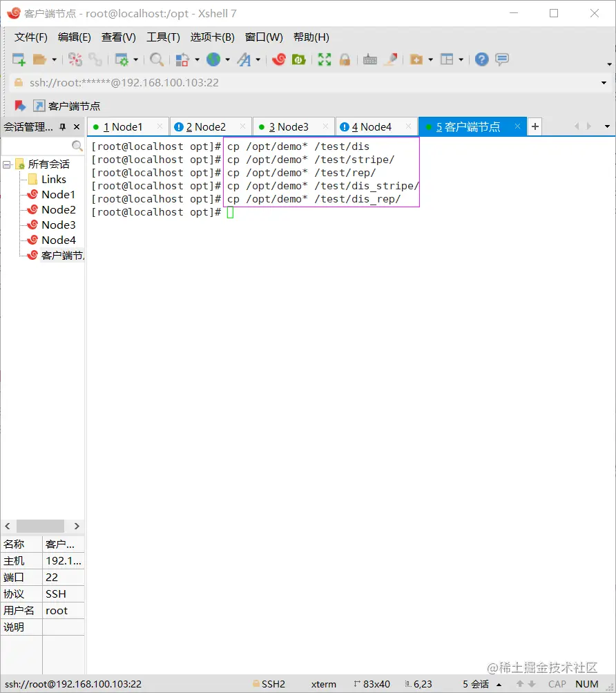Screen dimensions: 616x693
Task: Expand the new folder icon dropdown arrow
Action: 430,59
